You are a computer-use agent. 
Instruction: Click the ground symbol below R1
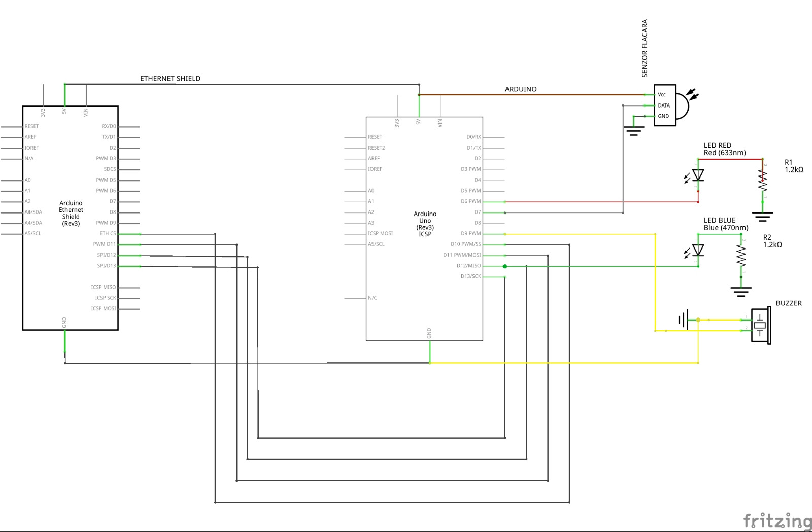pos(762,217)
